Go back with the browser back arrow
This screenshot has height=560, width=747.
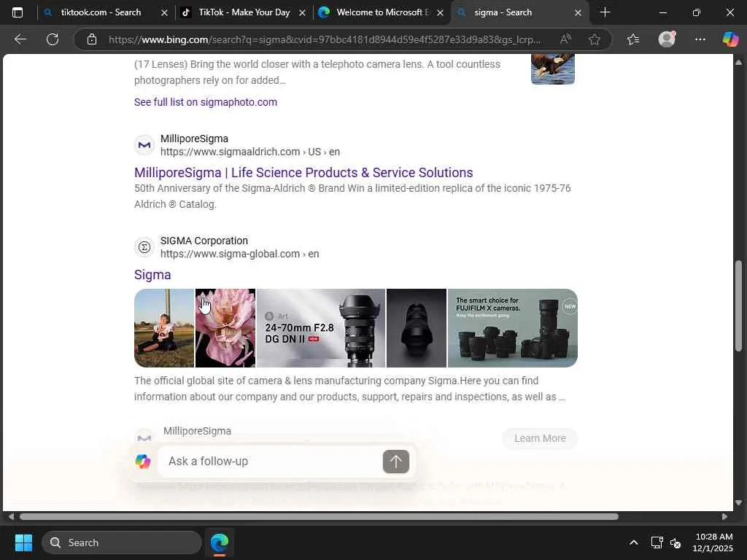[20, 39]
